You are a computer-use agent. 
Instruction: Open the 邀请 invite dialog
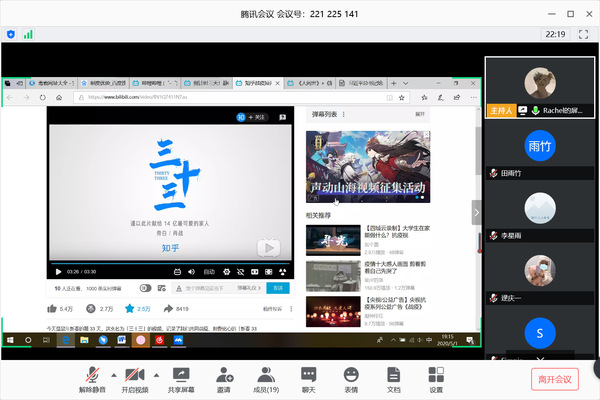point(224,379)
